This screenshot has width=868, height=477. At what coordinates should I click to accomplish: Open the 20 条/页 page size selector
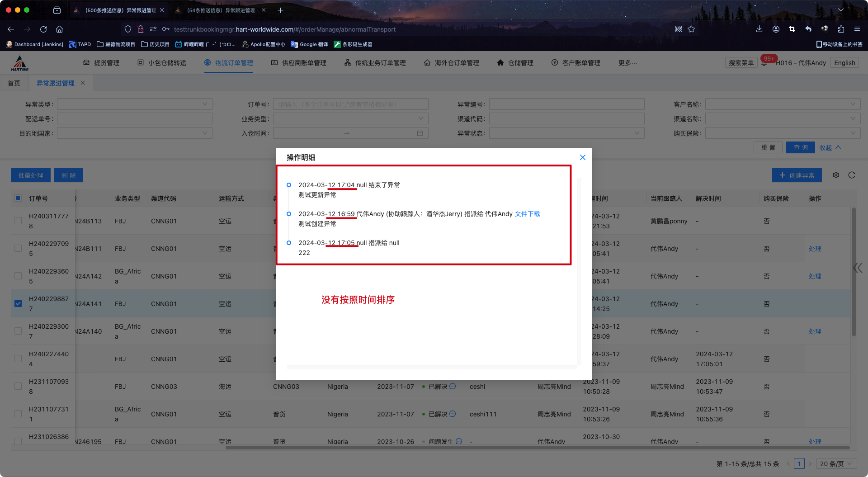(x=836, y=463)
